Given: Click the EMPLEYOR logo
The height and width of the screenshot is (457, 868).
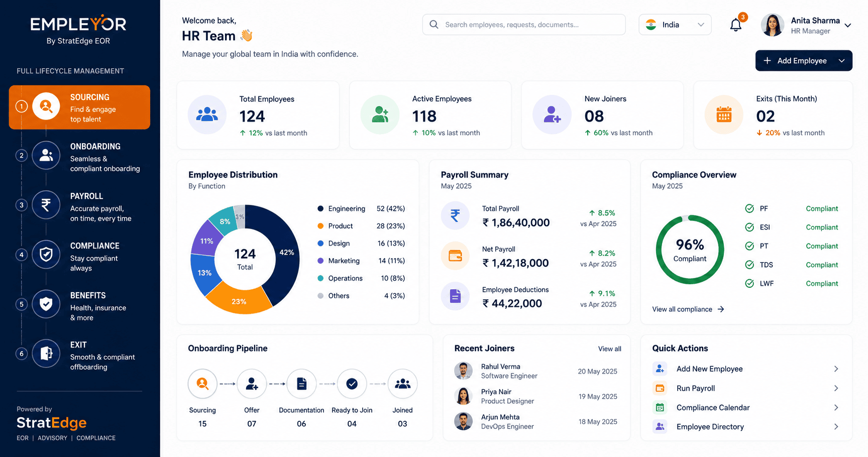Looking at the screenshot, I should [x=78, y=24].
